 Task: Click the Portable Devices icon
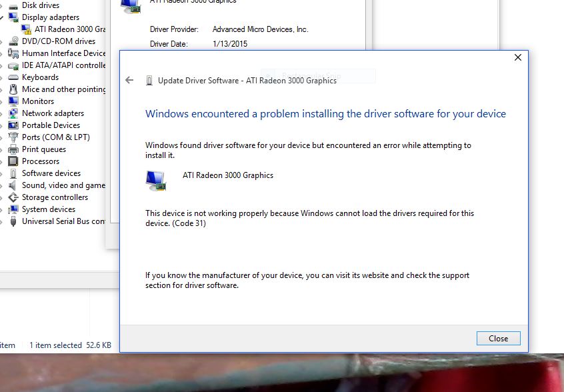13,125
